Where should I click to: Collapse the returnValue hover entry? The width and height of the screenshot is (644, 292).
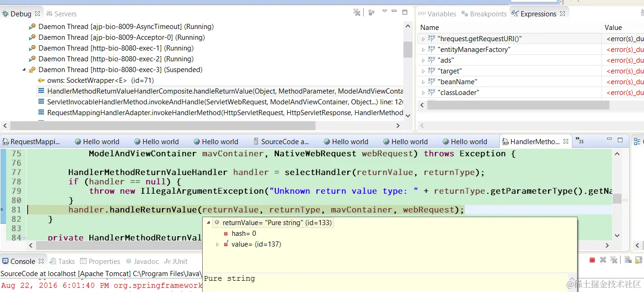point(208,223)
